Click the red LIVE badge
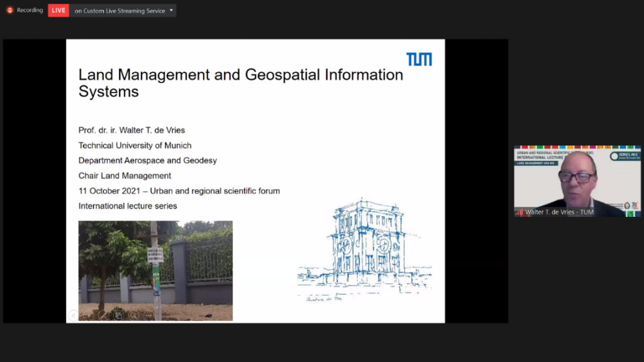 click(x=58, y=10)
